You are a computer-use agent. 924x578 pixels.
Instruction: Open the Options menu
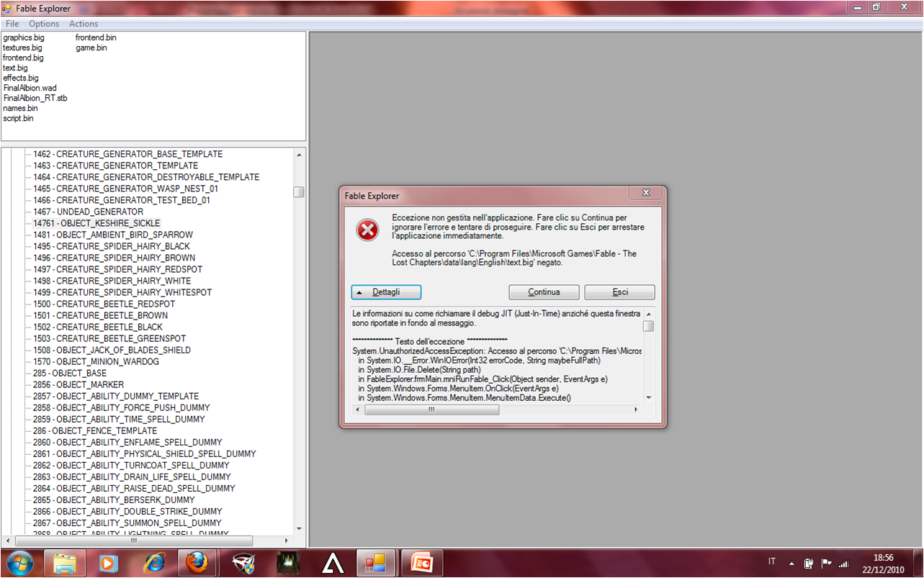coord(44,24)
